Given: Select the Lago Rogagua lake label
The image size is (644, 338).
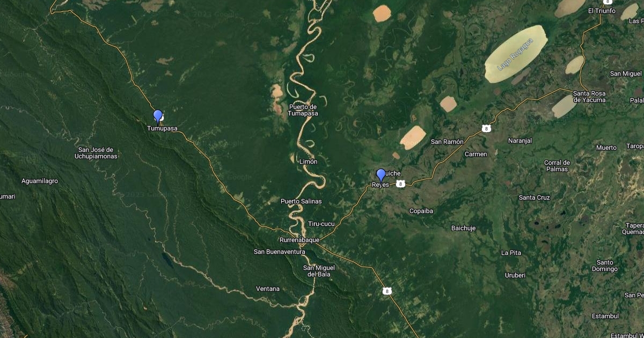Looking at the screenshot, I should click(x=516, y=54).
